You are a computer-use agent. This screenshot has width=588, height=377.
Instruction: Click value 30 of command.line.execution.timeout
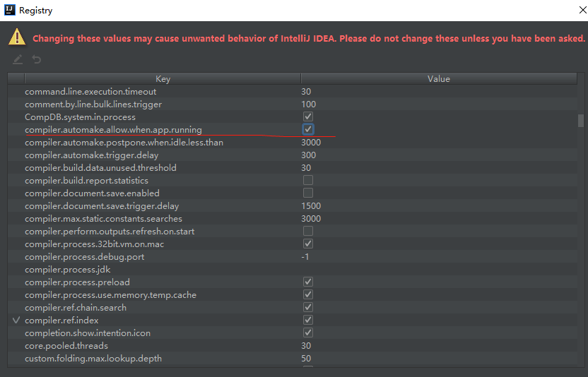[x=306, y=92]
